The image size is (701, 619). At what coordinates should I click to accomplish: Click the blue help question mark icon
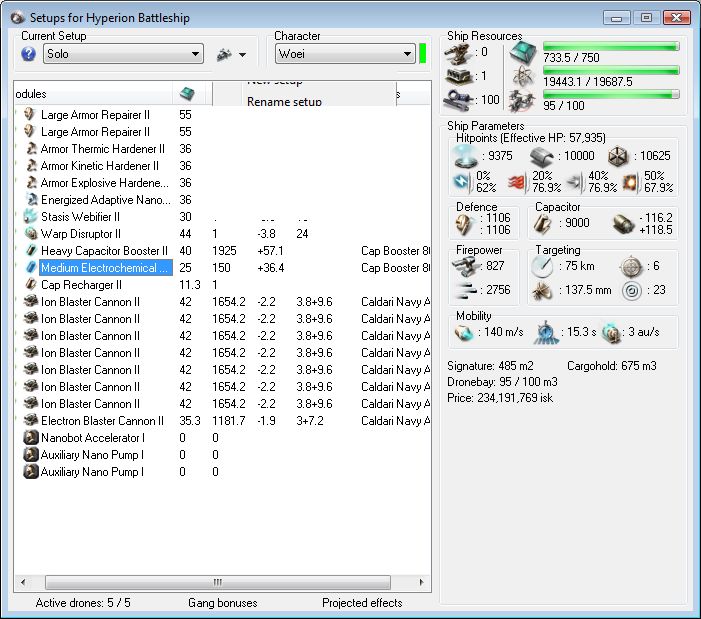[28, 54]
